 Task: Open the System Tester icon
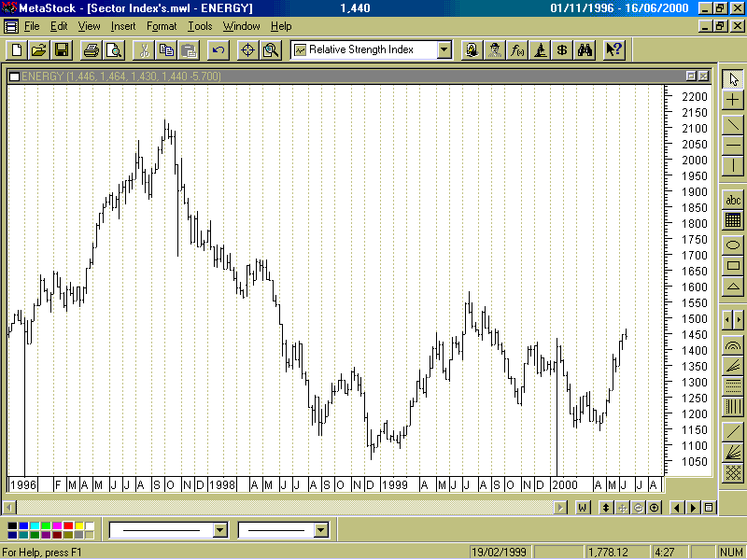pos(540,50)
